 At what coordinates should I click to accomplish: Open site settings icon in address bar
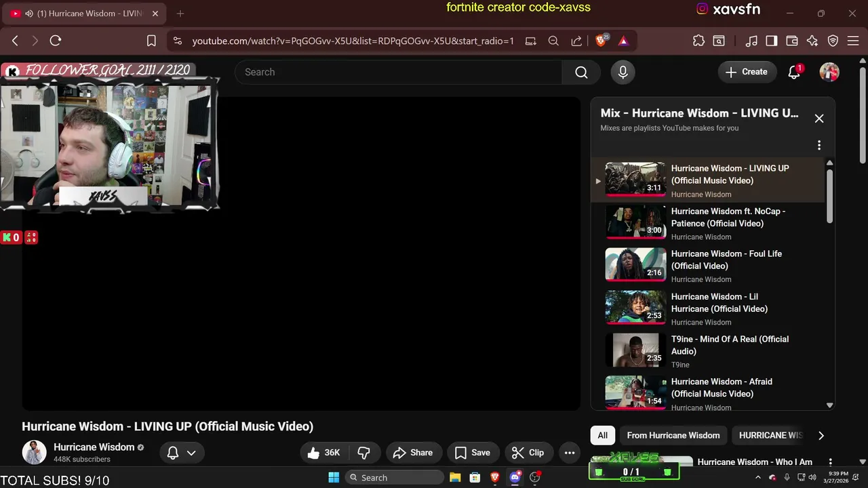click(x=178, y=41)
